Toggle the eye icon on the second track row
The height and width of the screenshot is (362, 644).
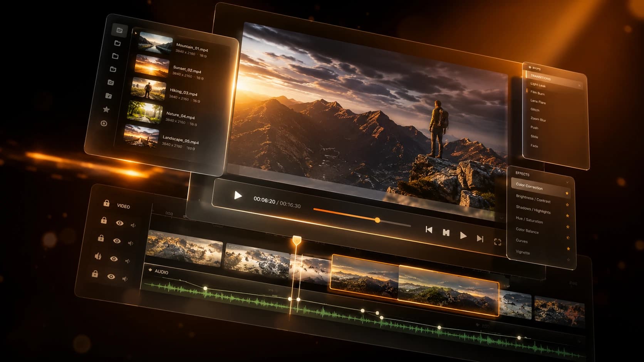coord(117,241)
